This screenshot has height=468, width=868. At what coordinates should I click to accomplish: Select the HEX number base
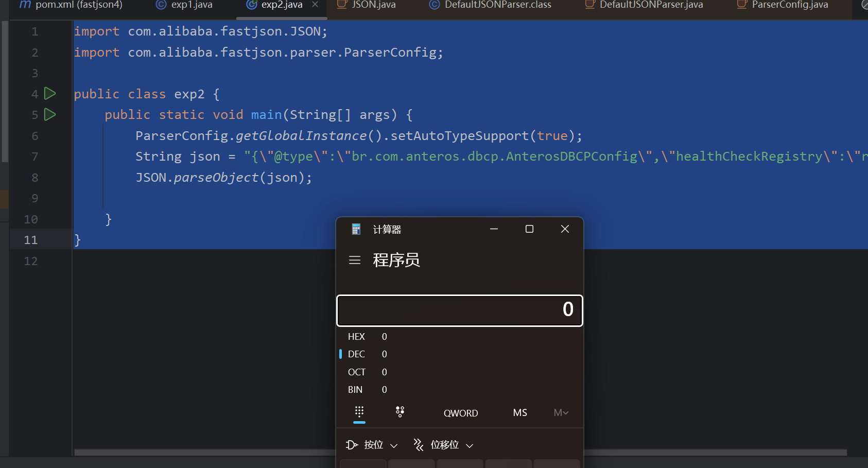(x=356, y=337)
